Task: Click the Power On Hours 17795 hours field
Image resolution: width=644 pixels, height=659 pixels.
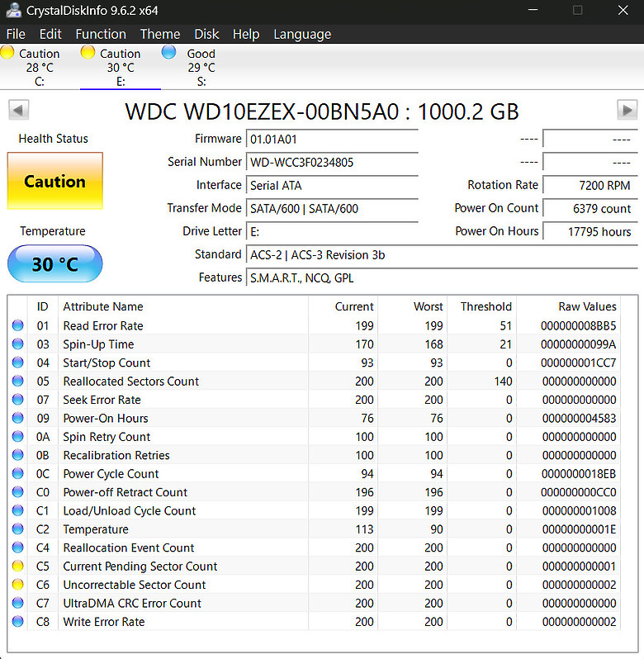Action: click(590, 231)
